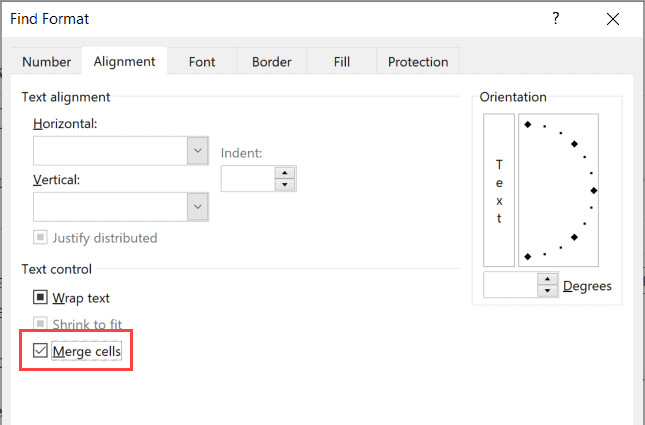Close the Find Format dialog
The width and height of the screenshot is (645, 425).
click(612, 19)
